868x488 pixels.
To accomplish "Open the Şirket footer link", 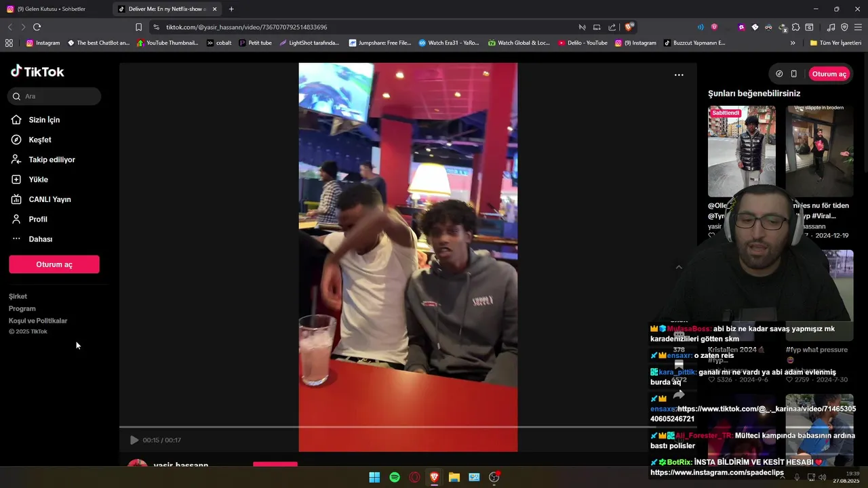I will click(18, 296).
